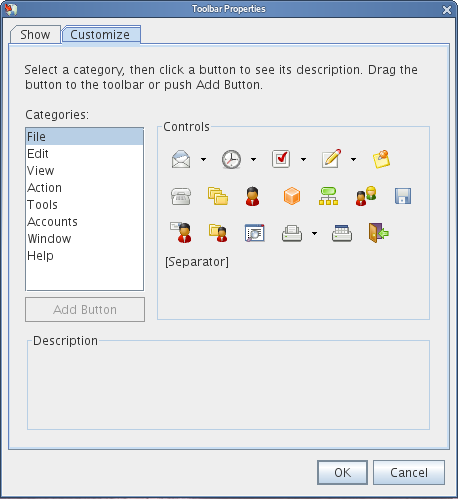
Task: Click the telephone icon
Action: (181, 196)
